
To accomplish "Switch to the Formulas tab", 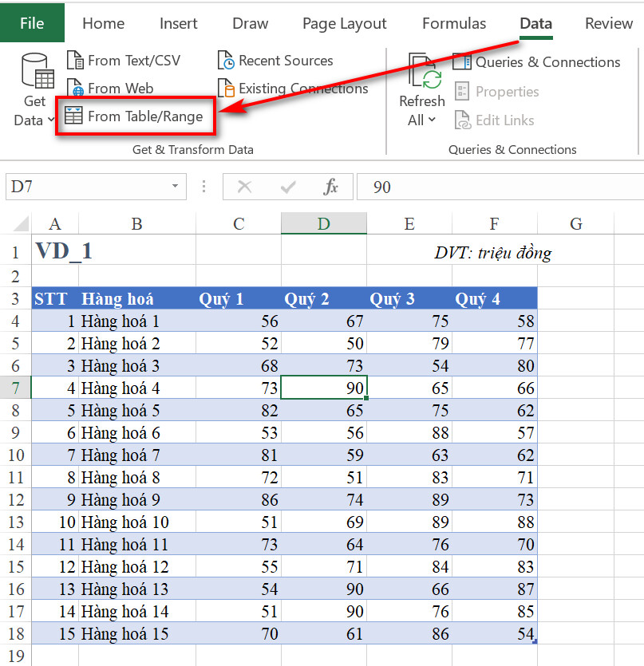I will tap(453, 23).
